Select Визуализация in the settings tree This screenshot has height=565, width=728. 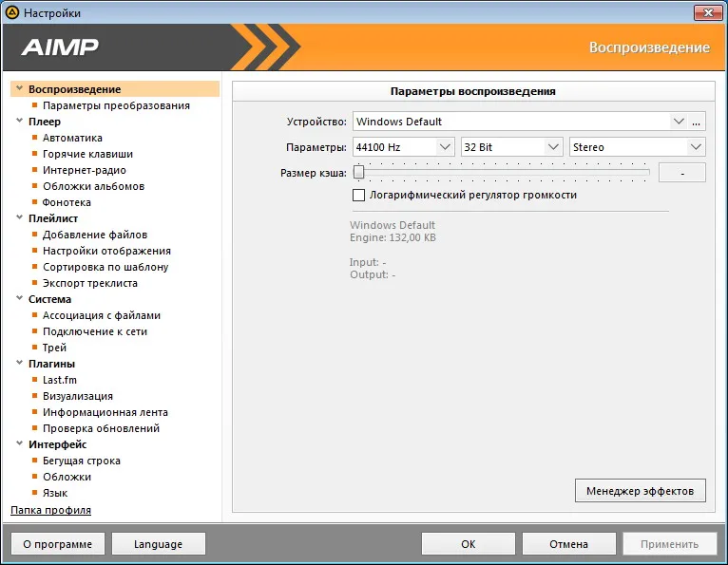(x=78, y=396)
